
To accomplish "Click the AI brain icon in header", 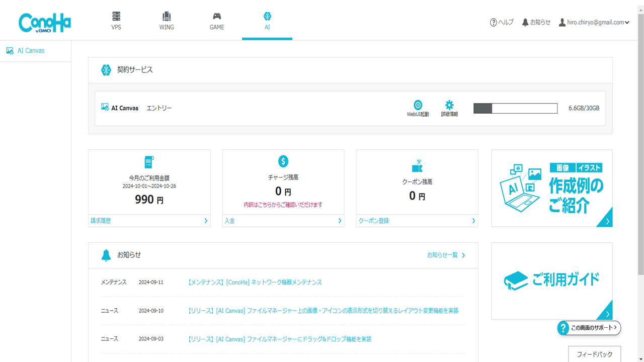I will click(267, 16).
